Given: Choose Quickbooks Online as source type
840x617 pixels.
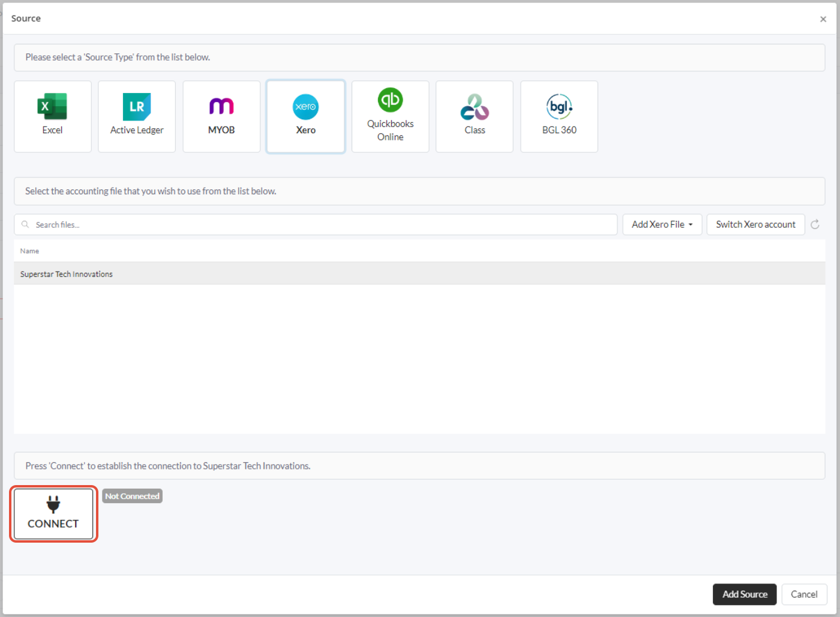Looking at the screenshot, I should click(x=391, y=116).
